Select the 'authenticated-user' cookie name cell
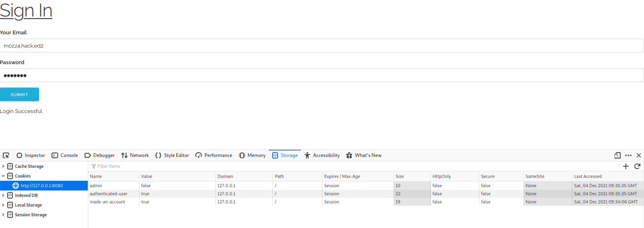Screen dimensions: 644x228 point(114,194)
